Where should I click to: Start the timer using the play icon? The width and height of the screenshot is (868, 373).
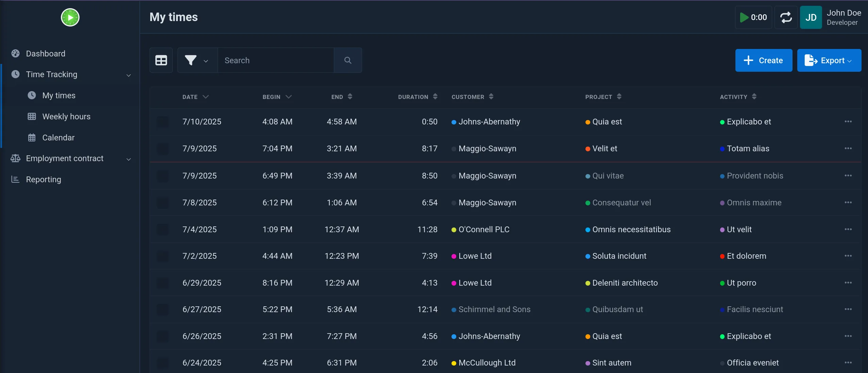[x=744, y=17]
